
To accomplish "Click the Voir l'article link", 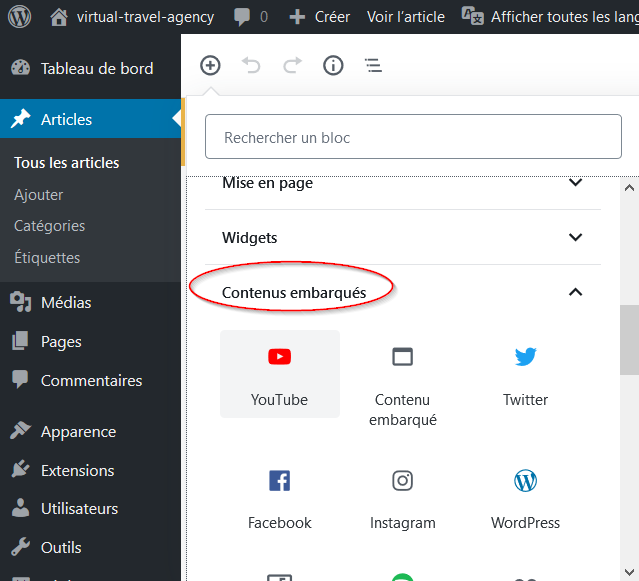I will point(406,17).
